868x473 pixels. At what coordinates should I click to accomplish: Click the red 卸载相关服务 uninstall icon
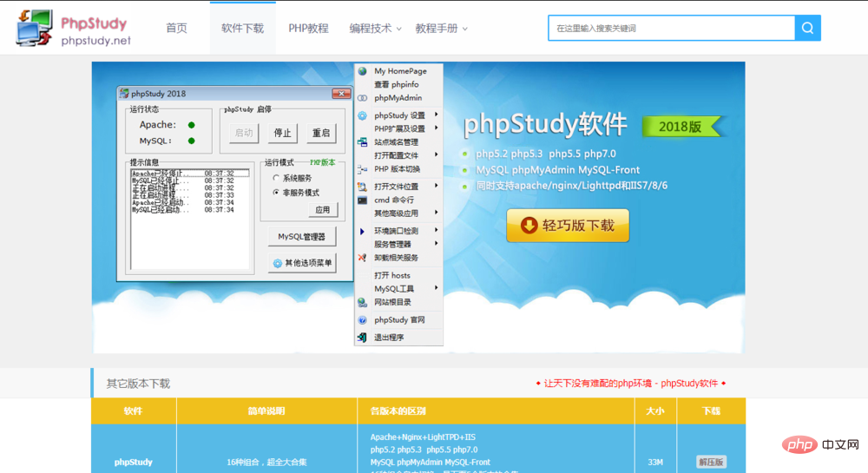click(363, 258)
